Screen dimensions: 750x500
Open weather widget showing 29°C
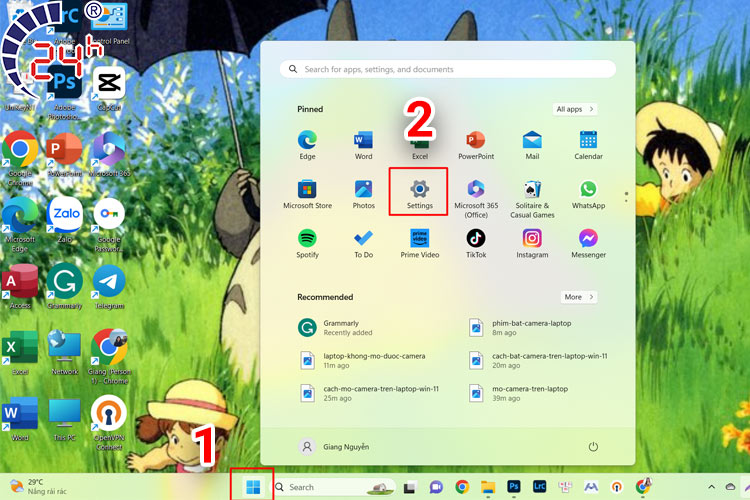pyautogui.click(x=39, y=487)
